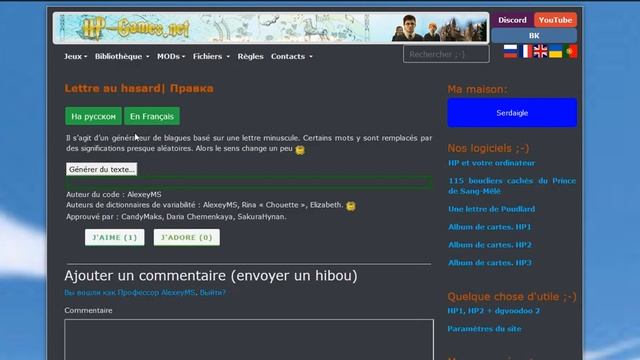Focus the Commentaire text area
The image size is (640, 360).
[x=249, y=340]
